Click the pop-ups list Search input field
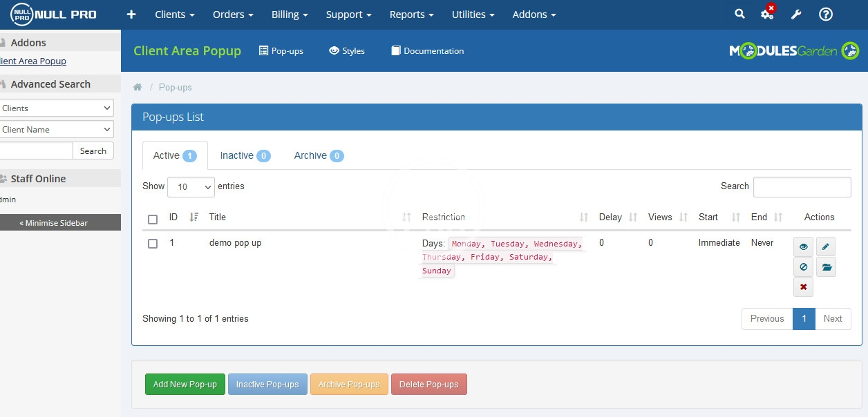 pyautogui.click(x=802, y=186)
